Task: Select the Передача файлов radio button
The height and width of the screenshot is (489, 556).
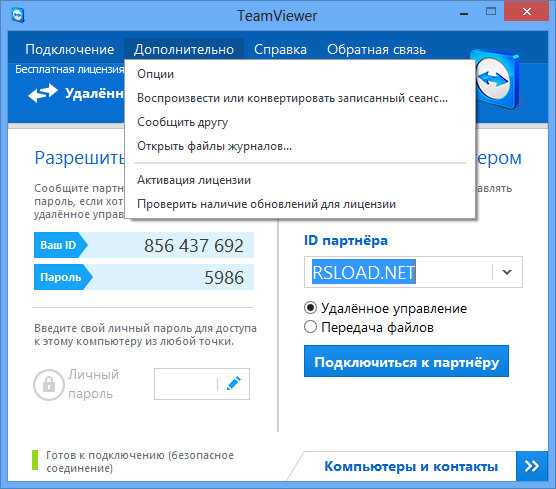Action: [x=310, y=327]
